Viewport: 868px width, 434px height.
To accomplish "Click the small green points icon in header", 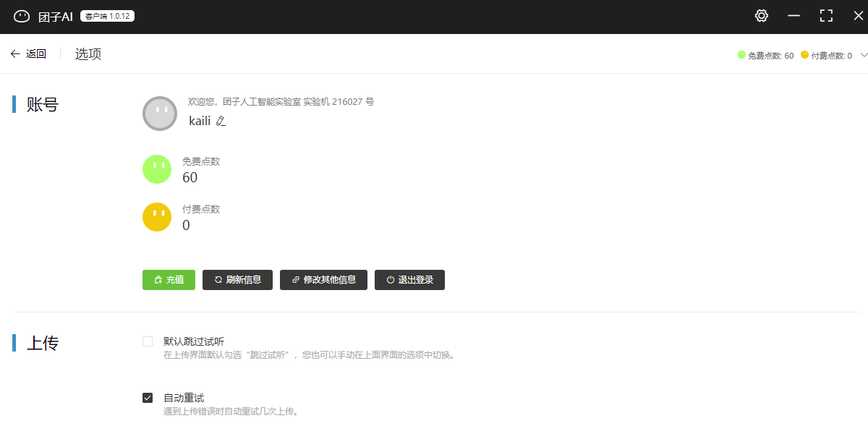I will 741,55.
